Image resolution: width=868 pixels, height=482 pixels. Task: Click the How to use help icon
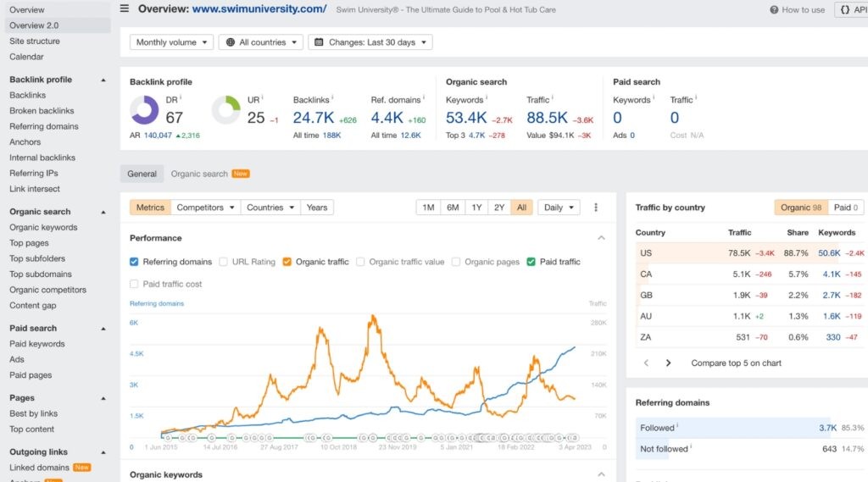tap(774, 10)
